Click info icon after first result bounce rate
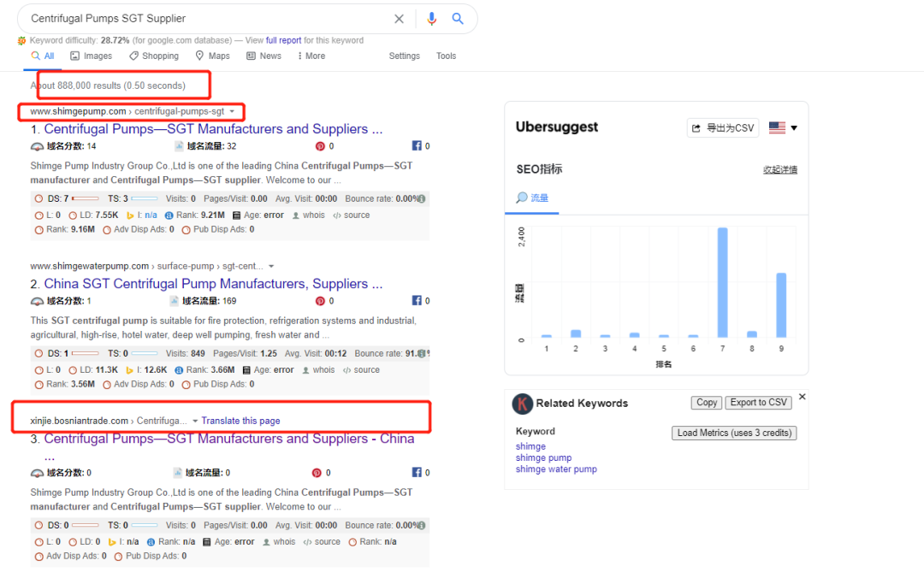The image size is (924, 578). pos(422,199)
